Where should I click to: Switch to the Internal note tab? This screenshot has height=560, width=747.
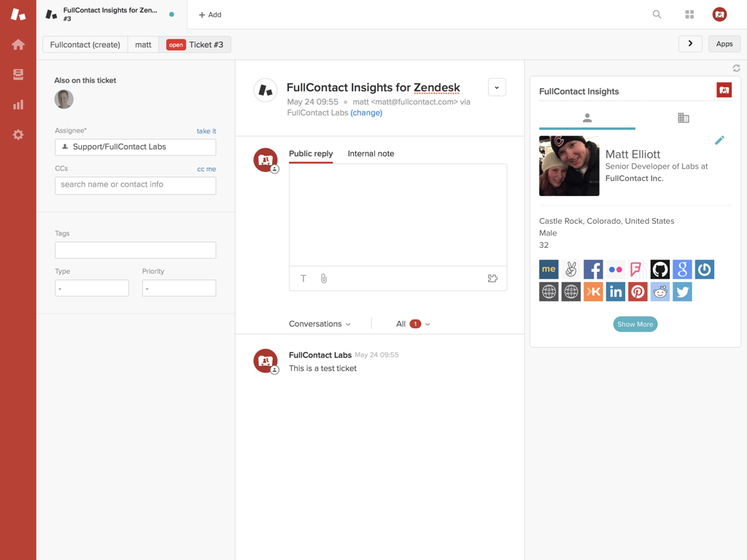click(371, 154)
